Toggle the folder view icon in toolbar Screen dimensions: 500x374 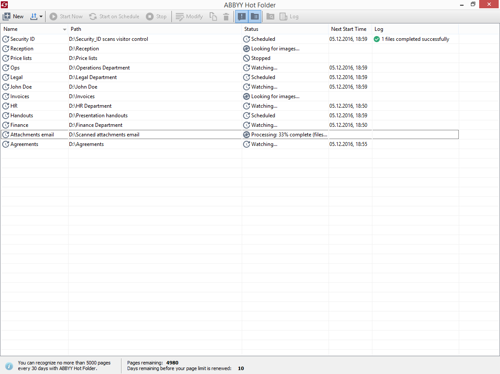[x=255, y=16]
